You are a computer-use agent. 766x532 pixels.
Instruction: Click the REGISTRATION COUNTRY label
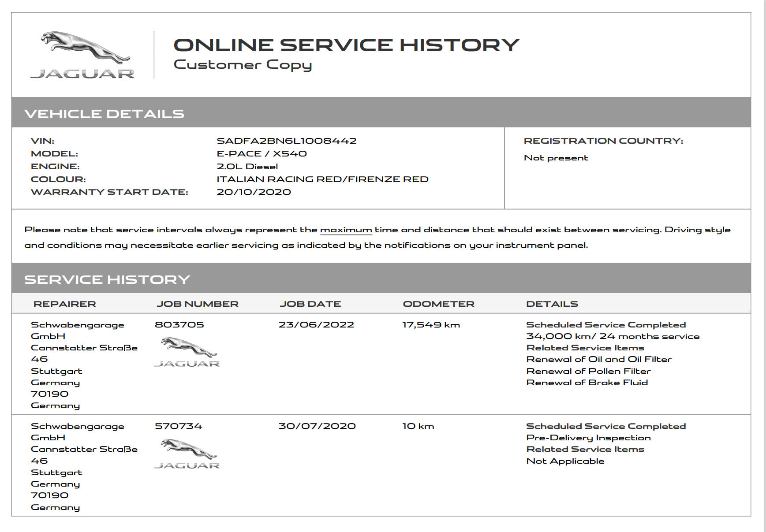click(604, 141)
